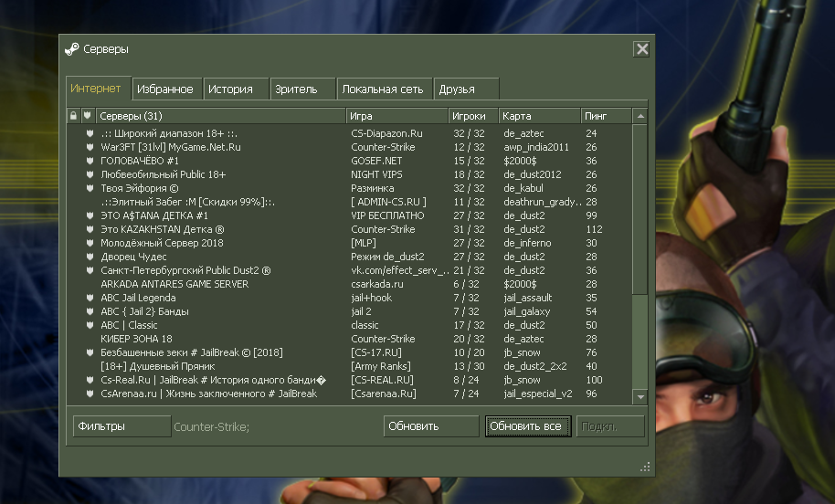Click the Counter-Strike; filter status text
This screenshot has height=504, width=835.
click(211, 426)
